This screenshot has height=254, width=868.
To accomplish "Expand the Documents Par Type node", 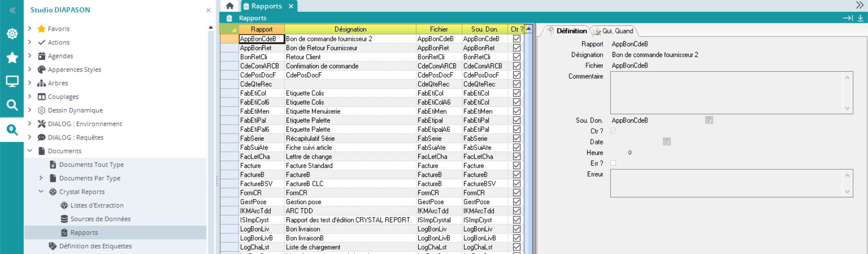I will (x=41, y=178).
